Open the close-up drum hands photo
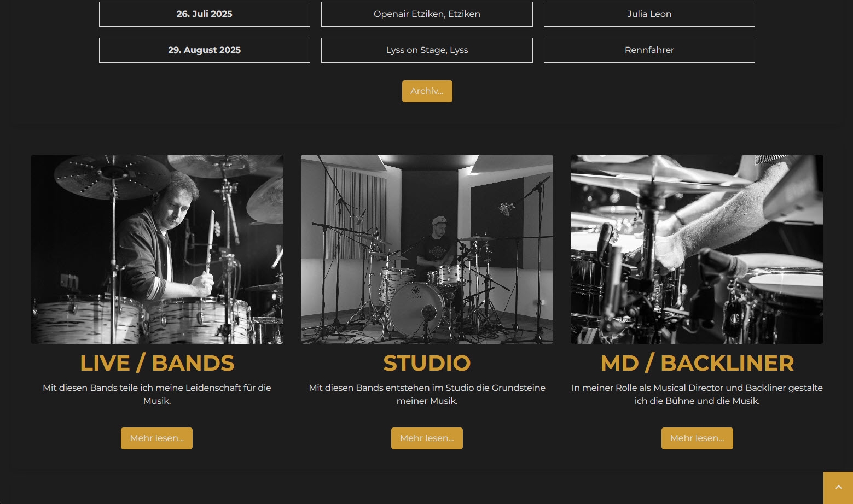Screen dimensions: 853x504 pyautogui.click(x=697, y=249)
